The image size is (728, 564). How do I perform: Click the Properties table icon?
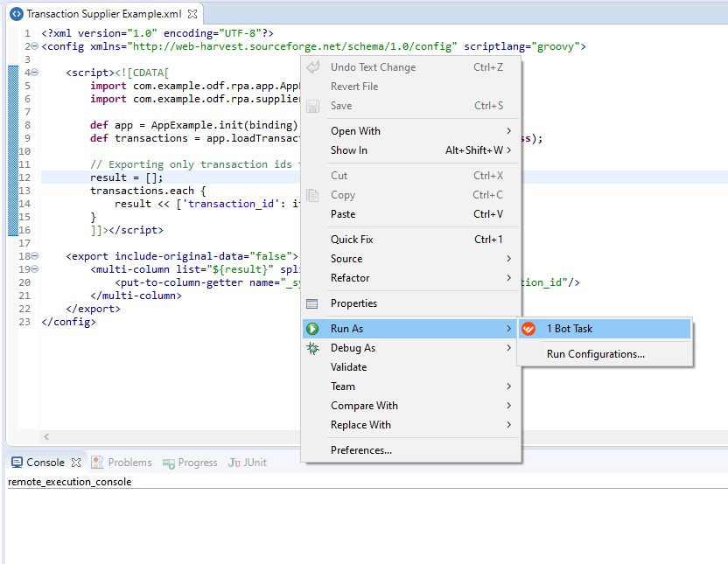coord(312,303)
